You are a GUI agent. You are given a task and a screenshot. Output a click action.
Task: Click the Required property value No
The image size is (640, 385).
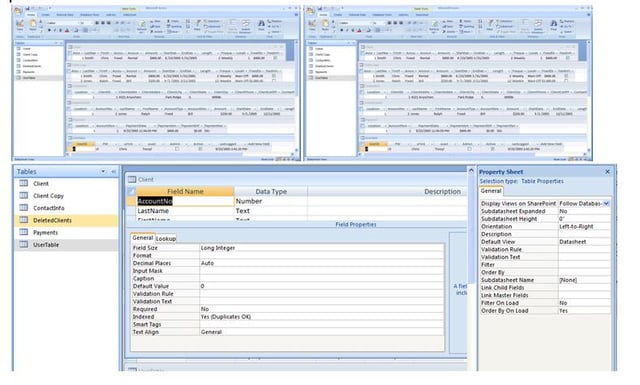[321, 309]
